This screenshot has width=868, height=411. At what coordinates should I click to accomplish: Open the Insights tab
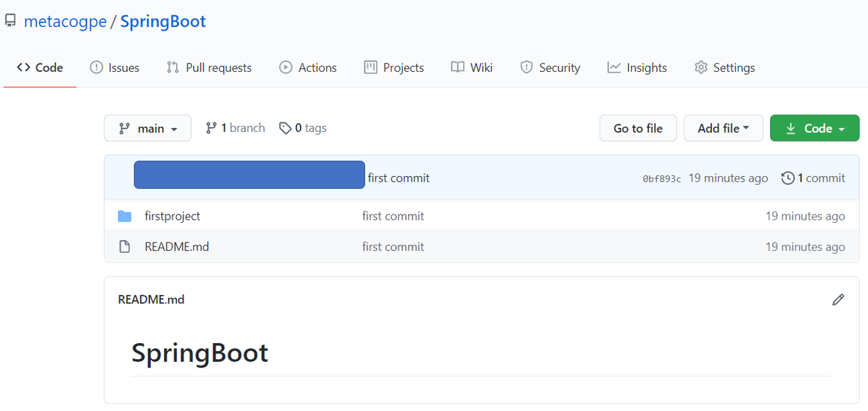(x=637, y=67)
